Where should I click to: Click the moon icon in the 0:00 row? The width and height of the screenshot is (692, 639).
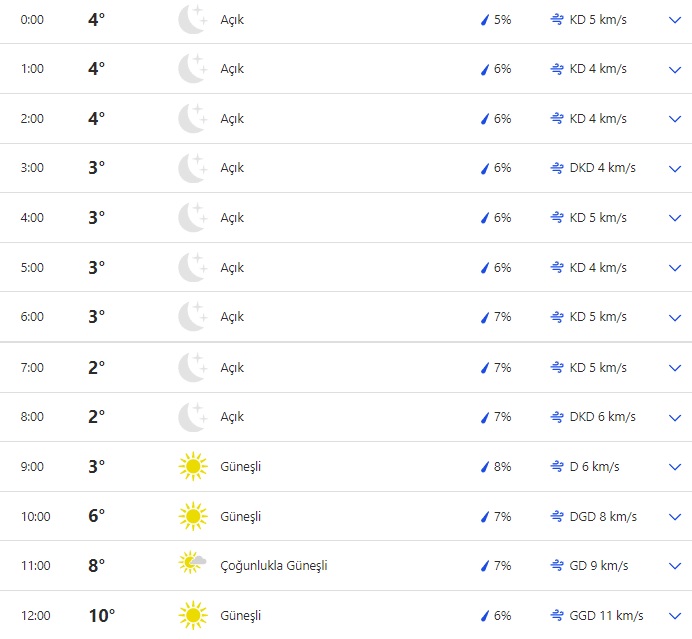[192, 19]
